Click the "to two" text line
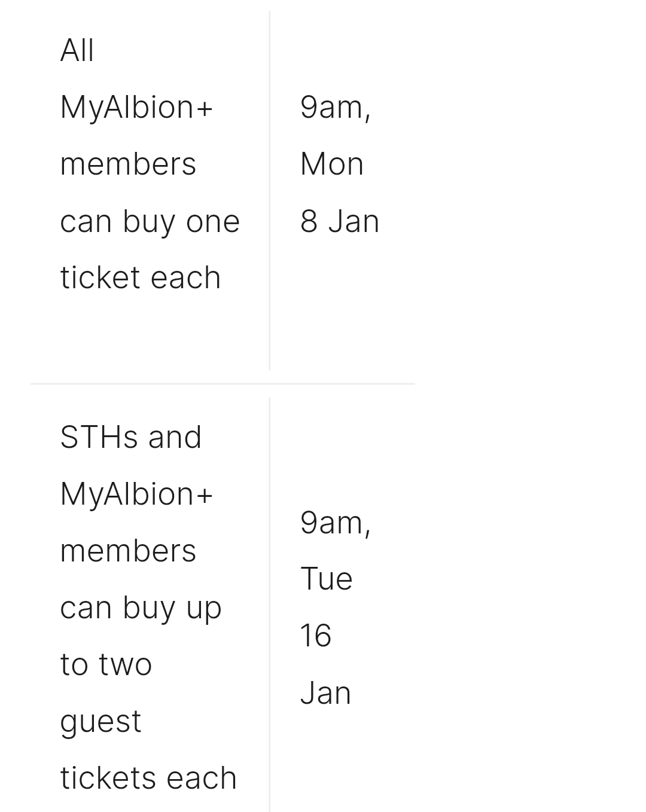This screenshot has width=646, height=812. click(106, 664)
